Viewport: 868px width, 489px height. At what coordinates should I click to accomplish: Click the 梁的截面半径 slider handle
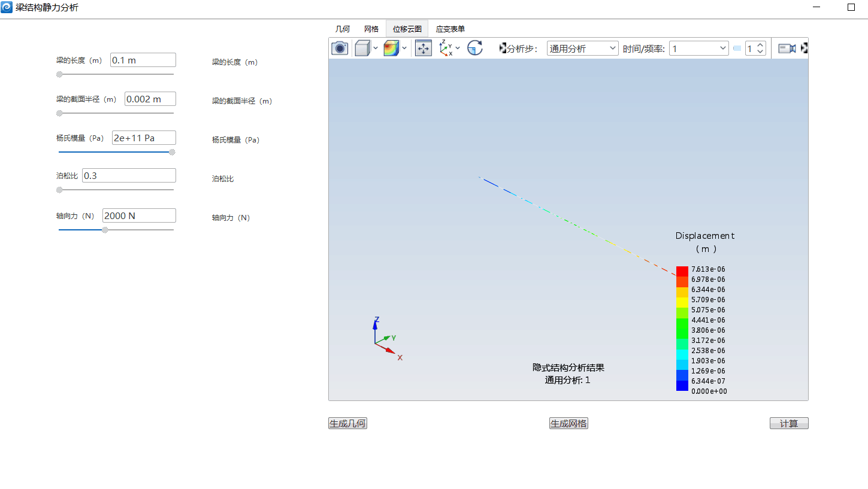point(59,113)
